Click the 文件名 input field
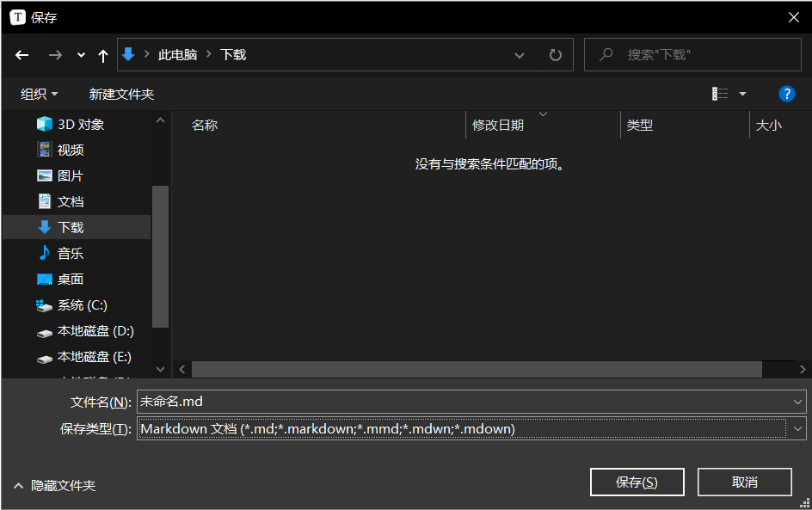This screenshot has height=510, width=812. coord(464,402)
